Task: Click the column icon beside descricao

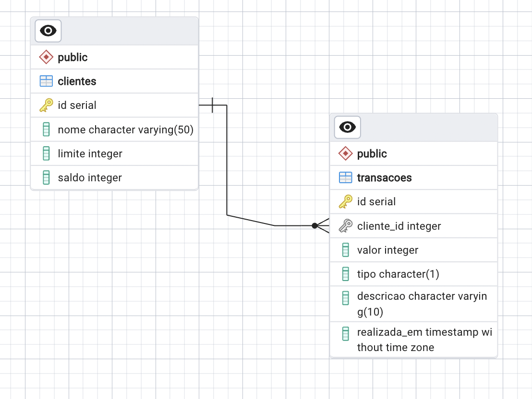Action: [x=345, y=298]
